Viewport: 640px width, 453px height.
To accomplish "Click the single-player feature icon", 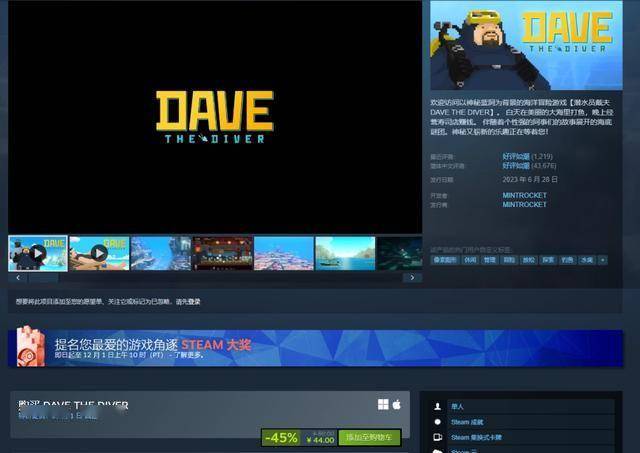I will click(437, 407).
